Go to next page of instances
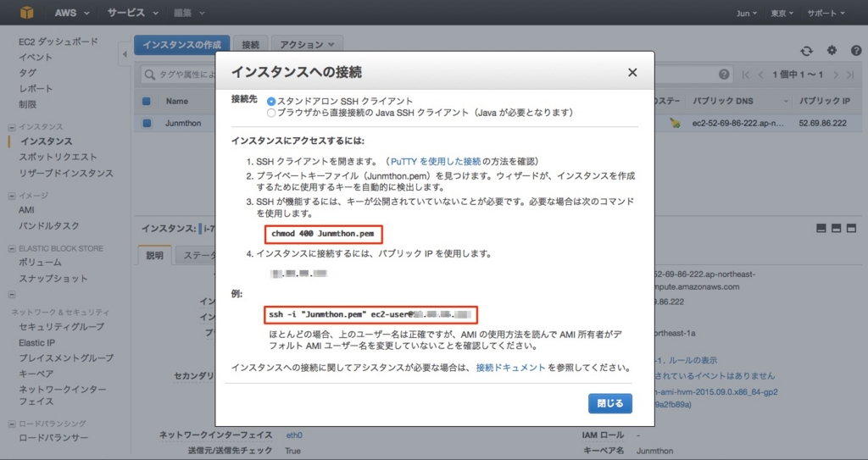The image size is (868, 460). click(835, 75)
